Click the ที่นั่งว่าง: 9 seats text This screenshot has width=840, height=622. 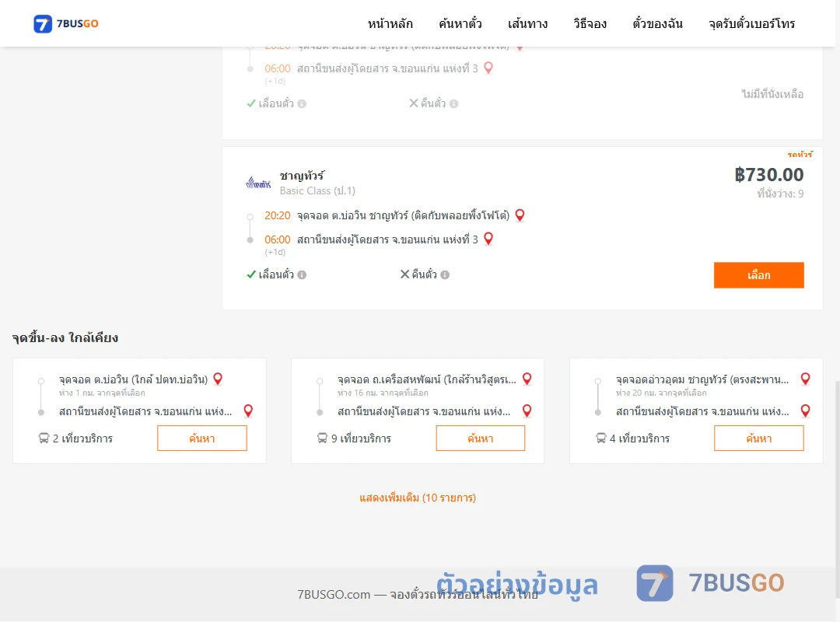780,194
